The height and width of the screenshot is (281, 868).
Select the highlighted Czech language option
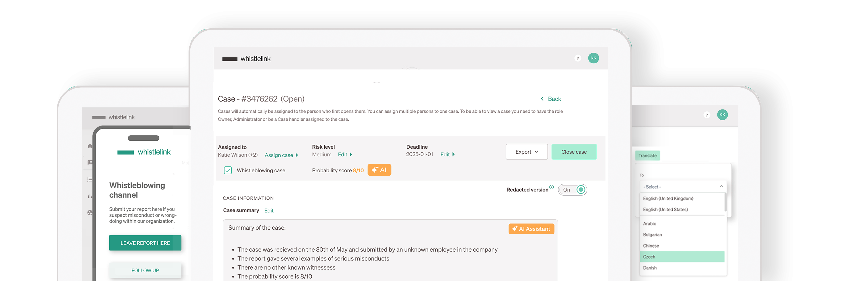tap(682, 257)
